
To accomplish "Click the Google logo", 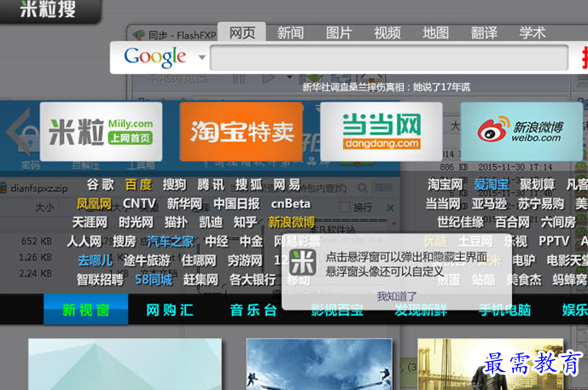I will click(154, 58).
